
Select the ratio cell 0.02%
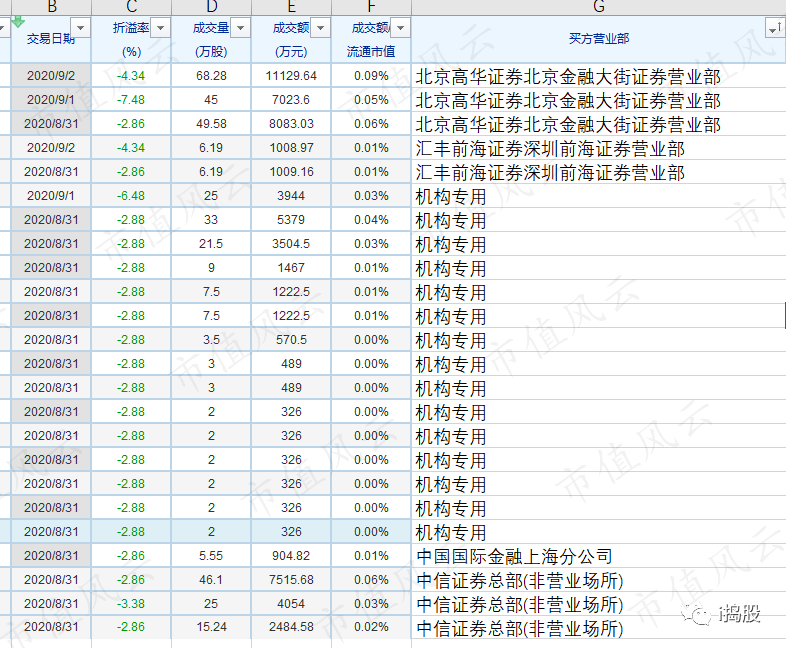pos(371,627)
